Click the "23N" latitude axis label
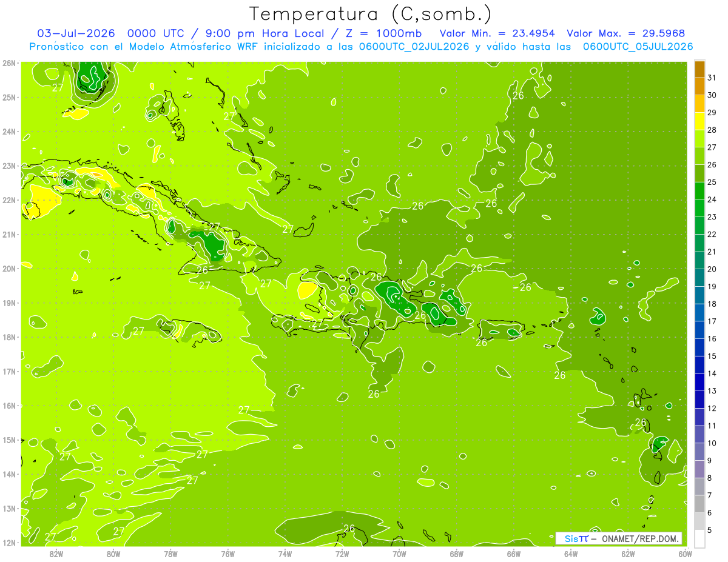 click(8, 166)
